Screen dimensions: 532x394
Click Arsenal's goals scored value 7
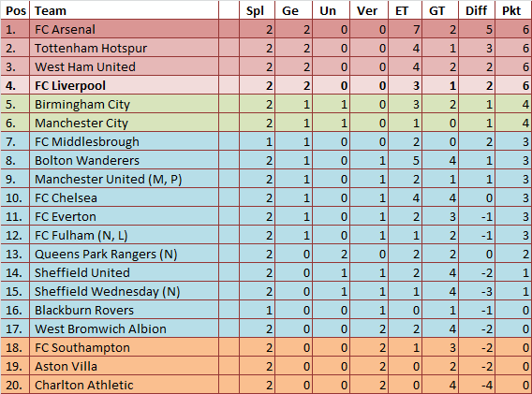pos(405,29)
